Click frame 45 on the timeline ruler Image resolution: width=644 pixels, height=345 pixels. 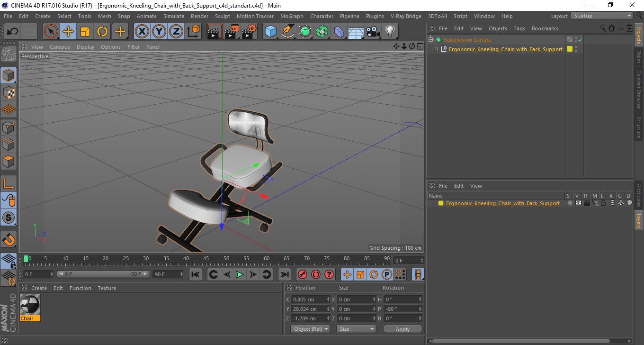206,259
